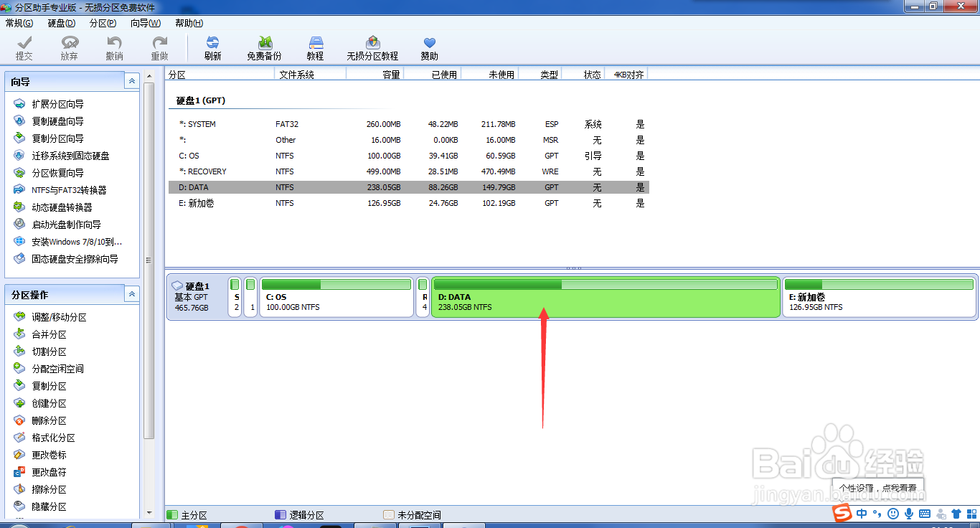Sort by the 容量 column header
Screen dimensions: 980x528
[x=374, y=74]
